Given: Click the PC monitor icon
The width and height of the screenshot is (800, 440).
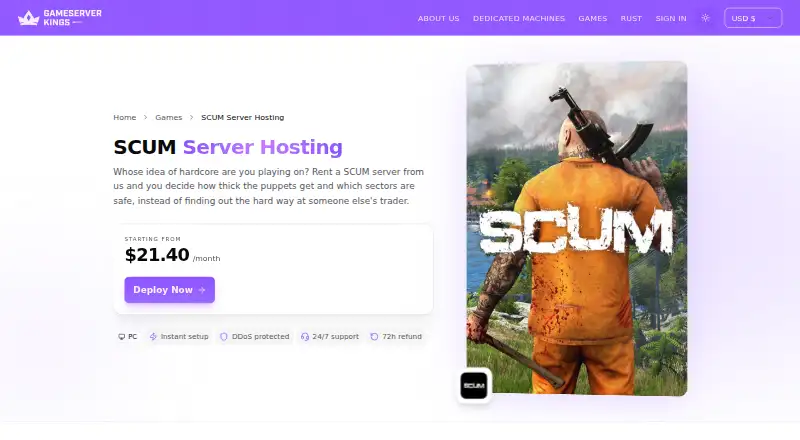Looking at the screenshot, I should tap(121, 337).
